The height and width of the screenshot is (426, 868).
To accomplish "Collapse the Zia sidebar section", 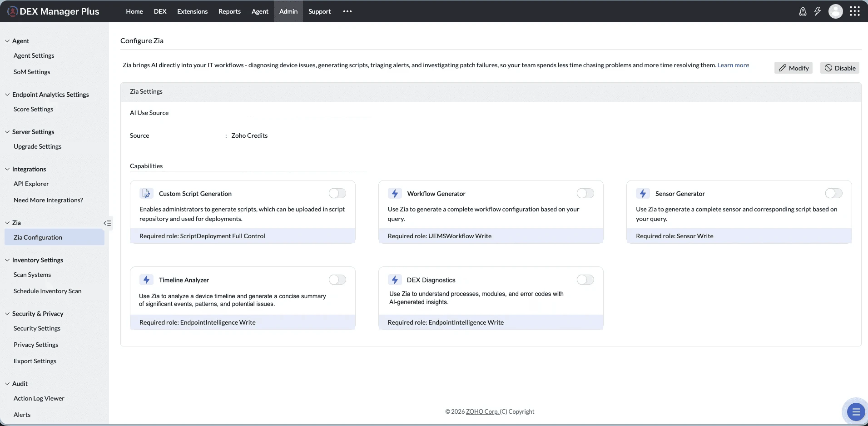I will pos(7,223).
